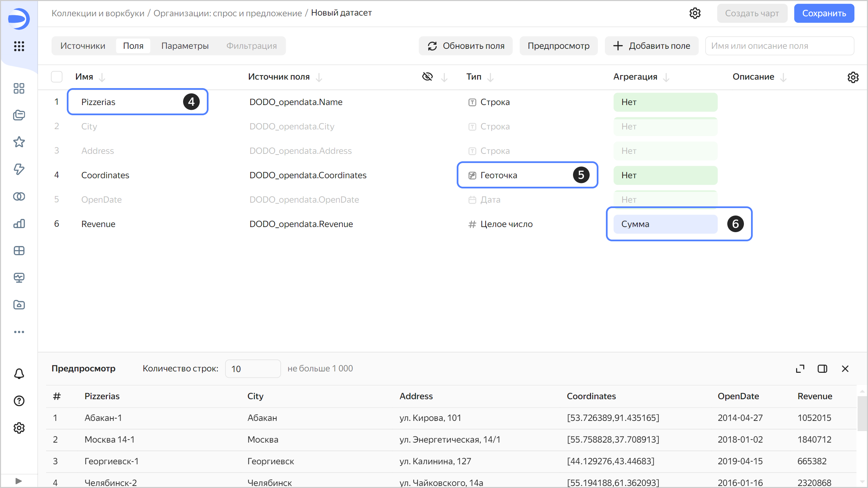Switch to the Параметры tab
The width and height of the screenshot is (868, 488).
point(185,46)
